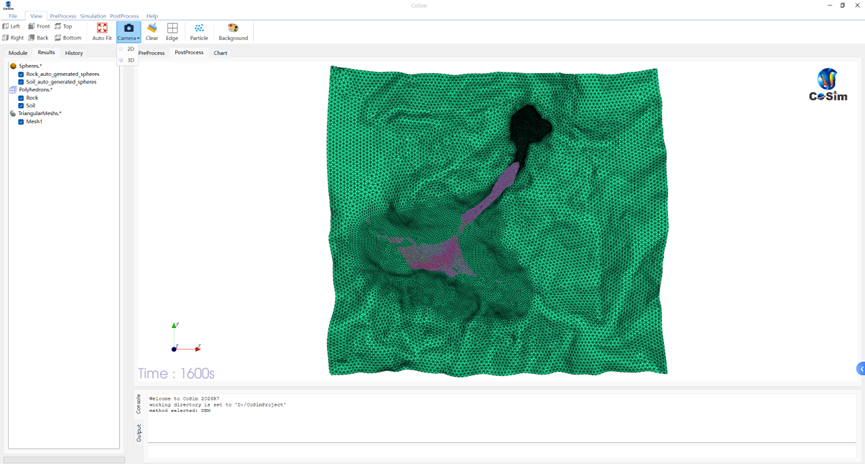
Task: Uncheck Rock_auto_generated_spheres checkbox
Action: click(x=21, y=74)
